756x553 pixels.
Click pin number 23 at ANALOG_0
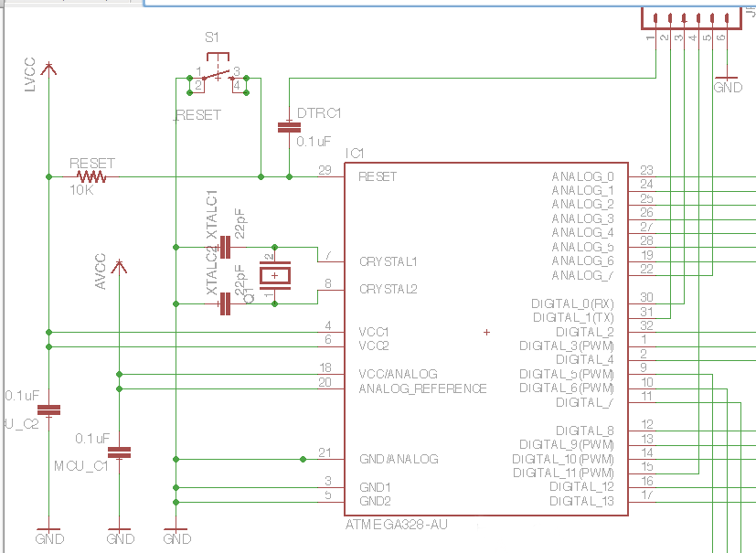(647, 170)
